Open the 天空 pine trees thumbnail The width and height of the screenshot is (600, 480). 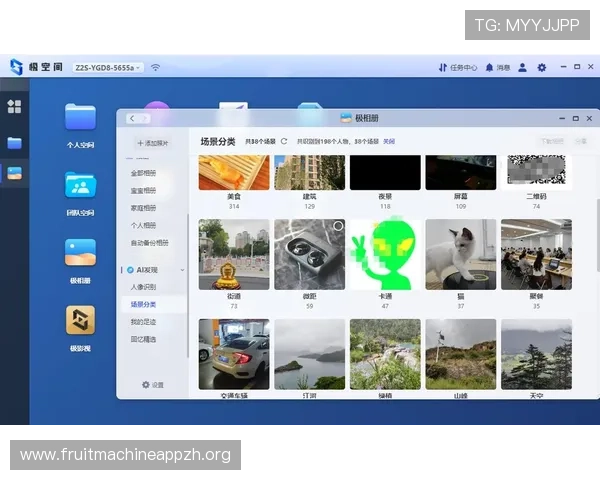coord(536,354)
